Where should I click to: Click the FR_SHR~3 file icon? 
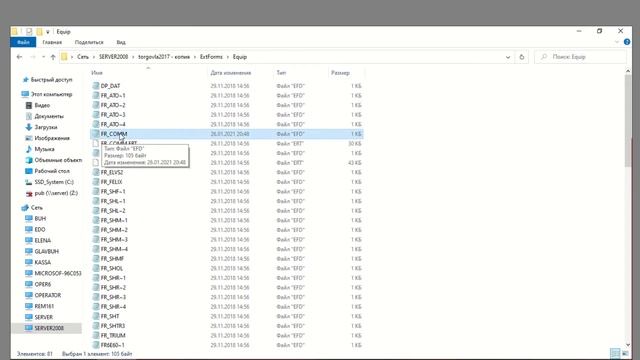click(x=96, y=297)
